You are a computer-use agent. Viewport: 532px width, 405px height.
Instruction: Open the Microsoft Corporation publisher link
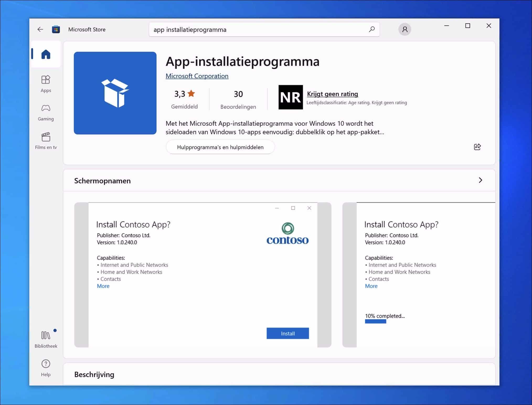pos(197,76)
